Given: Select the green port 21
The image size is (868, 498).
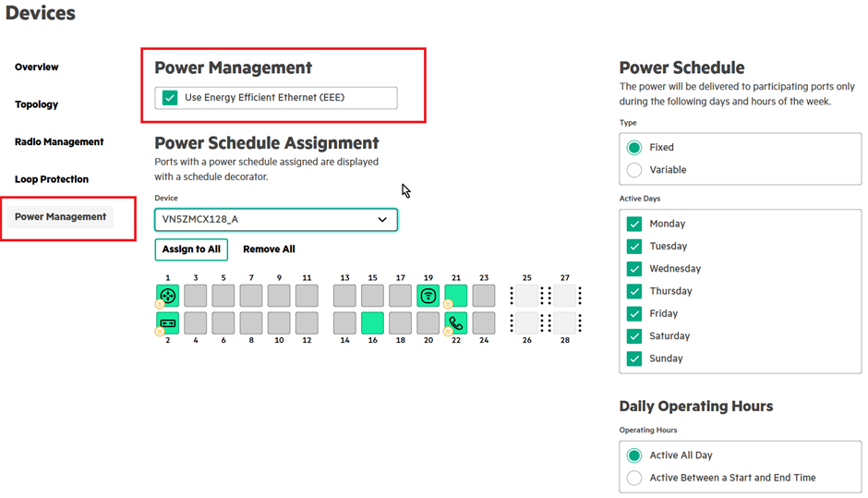Looking at the screenshot, I should tap(456, 296).
